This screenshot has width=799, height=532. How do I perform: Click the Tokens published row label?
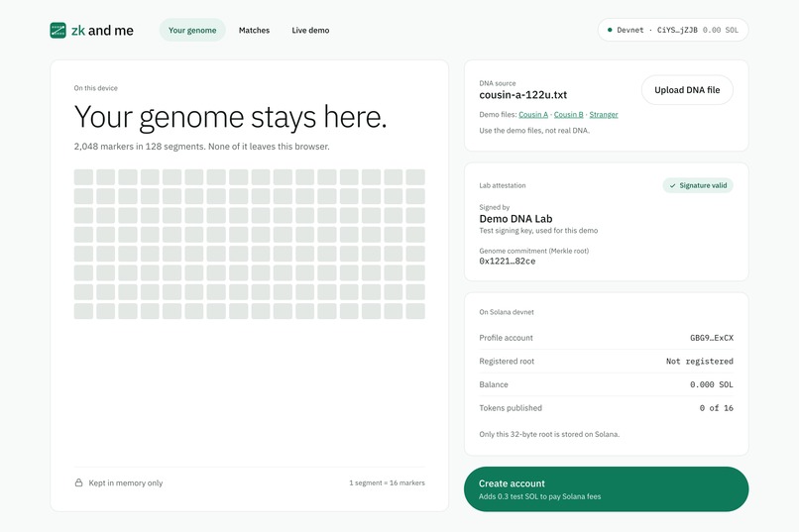pyautogui.click(x=511, y=408)
